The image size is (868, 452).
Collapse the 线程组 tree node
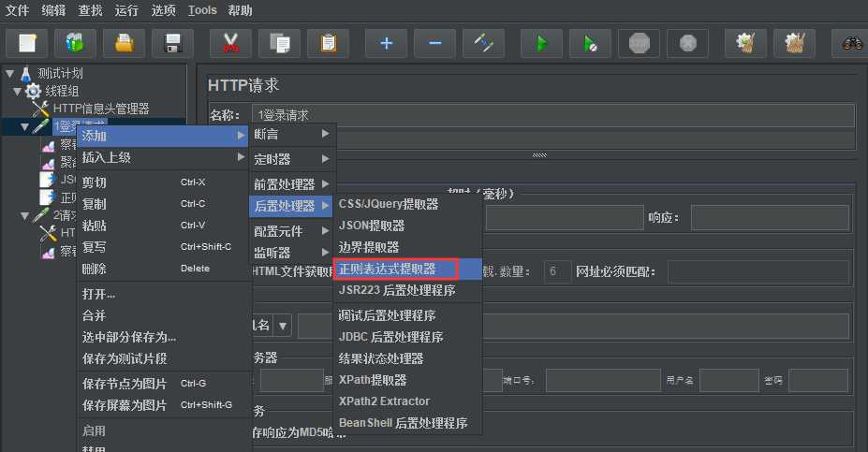pyautogui.click(x=18, y=91)
